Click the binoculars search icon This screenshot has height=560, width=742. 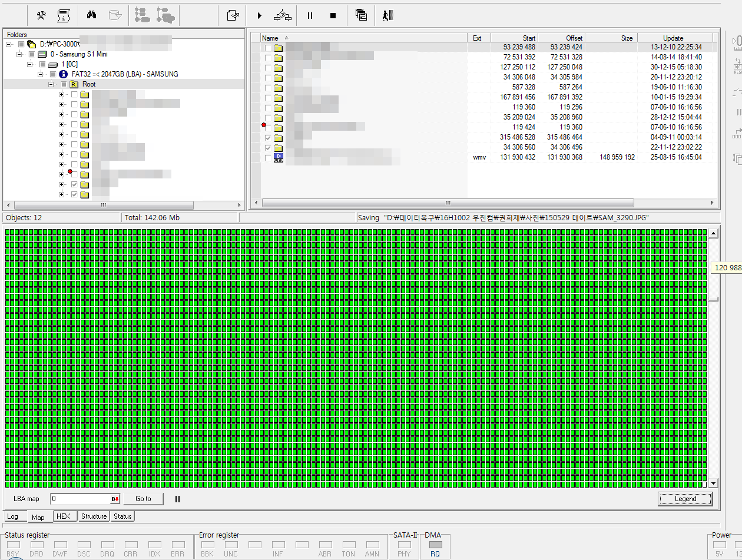point(91,16)
